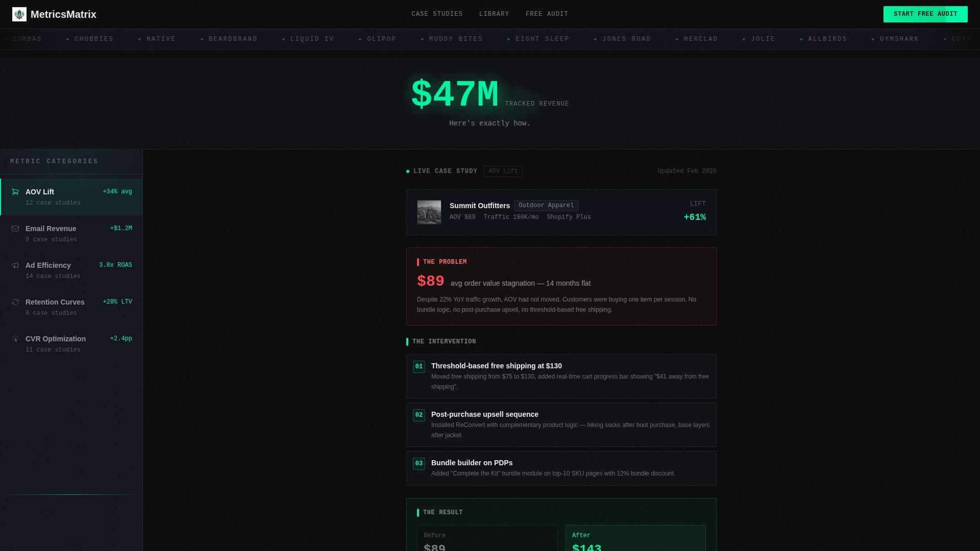Screen dimensions: 980x551
Task: Click the Outdoor Apparel tag
Action: (546, 206)
